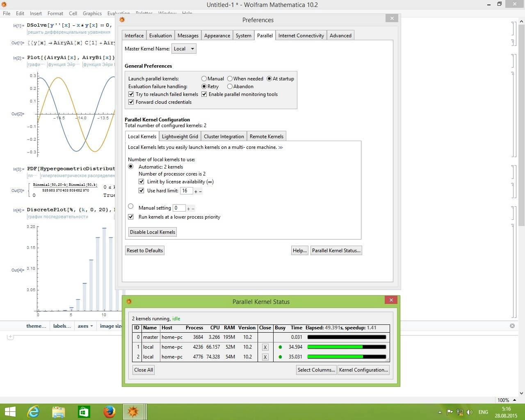Increase manual setting with plus
Viewport: 525px width, 420px height.
tap(188, 209)
